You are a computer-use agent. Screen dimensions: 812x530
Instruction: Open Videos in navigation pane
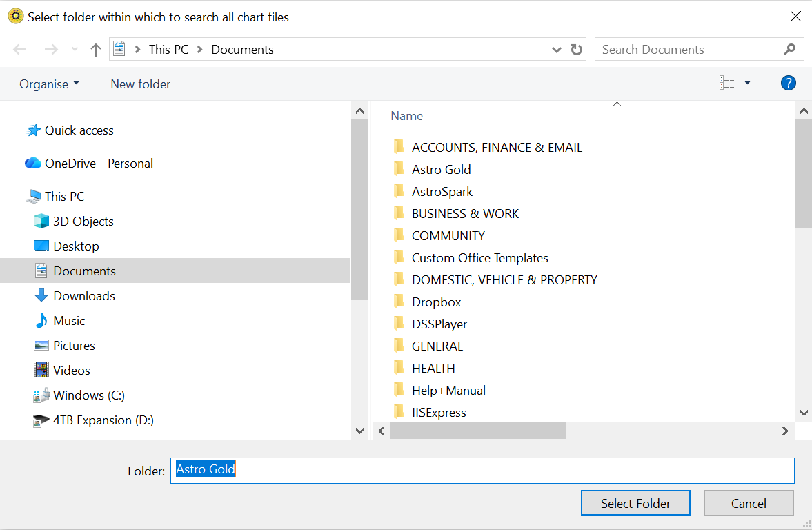(62, 371)
